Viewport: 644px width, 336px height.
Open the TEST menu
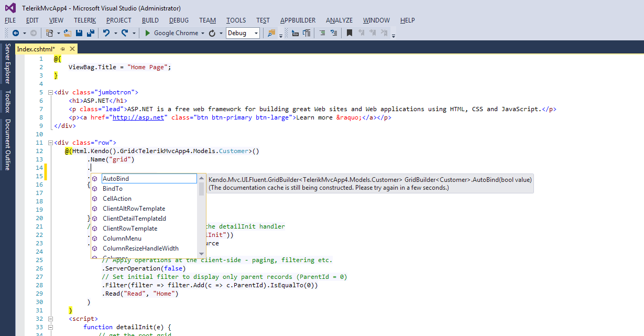[x=263, y=20]
